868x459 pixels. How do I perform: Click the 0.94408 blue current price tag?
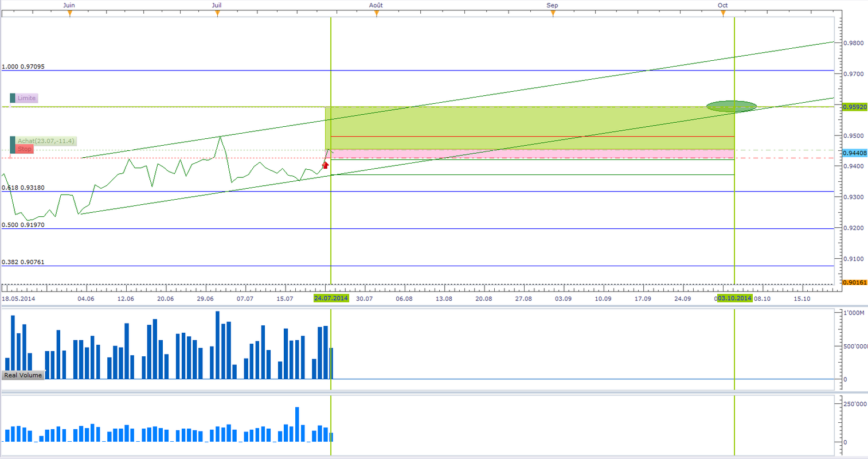855,153
